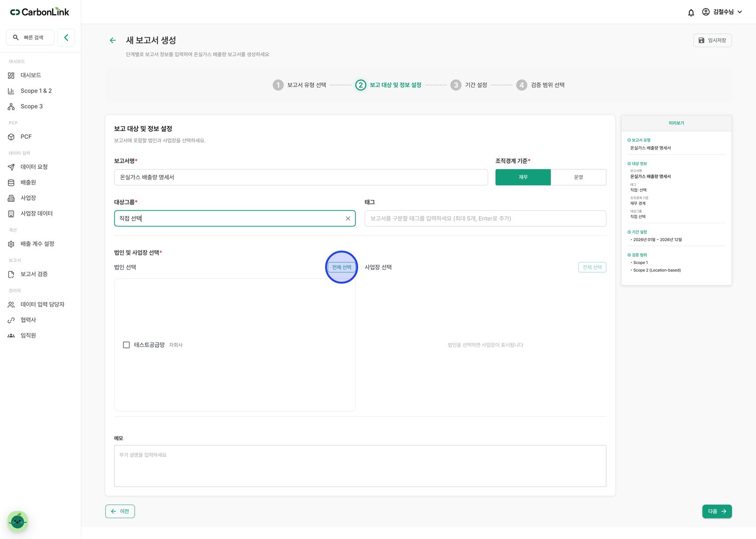Check the 테스트공급망 checkbox
This screenshot has width=756, height=539.
coord(126,345)
